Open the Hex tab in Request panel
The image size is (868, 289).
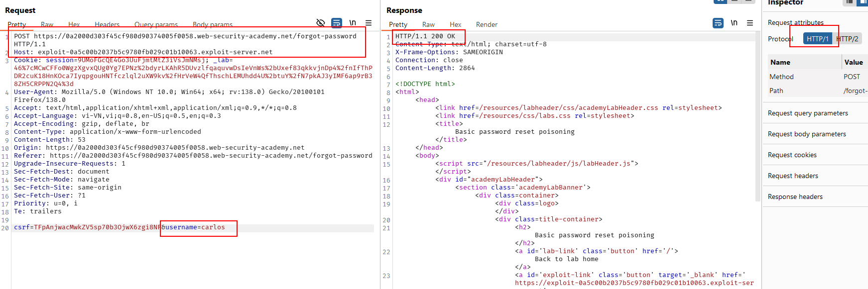(x=74, y=24)
